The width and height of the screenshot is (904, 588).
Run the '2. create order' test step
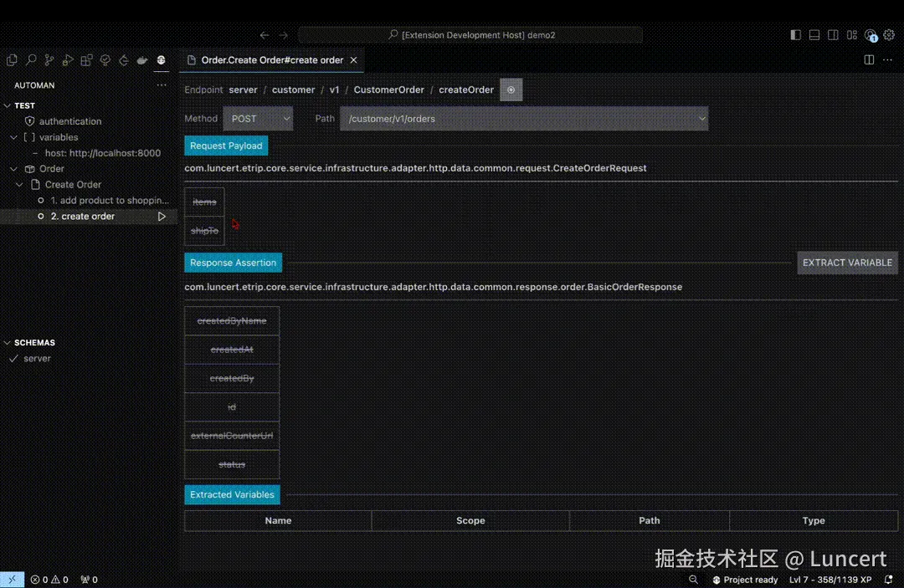[162, 216]
